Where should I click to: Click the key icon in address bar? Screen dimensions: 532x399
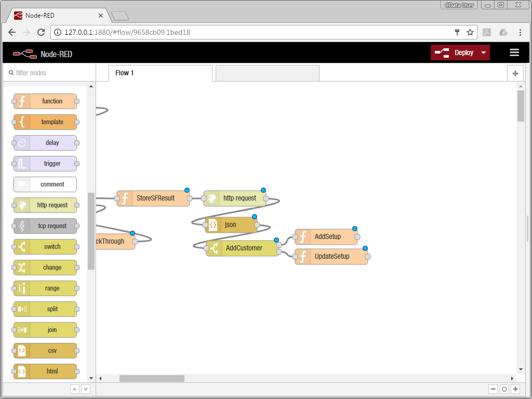(x=457, y=32)
